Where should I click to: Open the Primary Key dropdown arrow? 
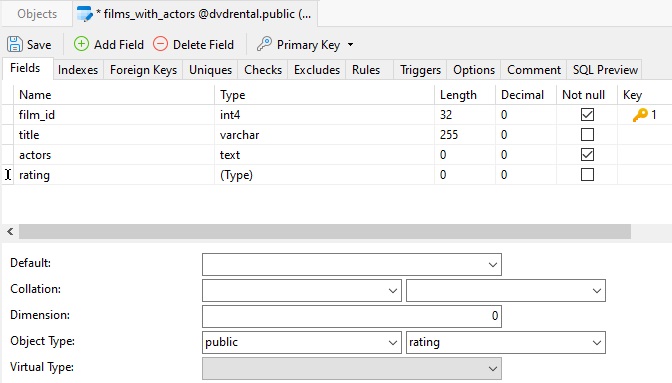pos(351,45)
